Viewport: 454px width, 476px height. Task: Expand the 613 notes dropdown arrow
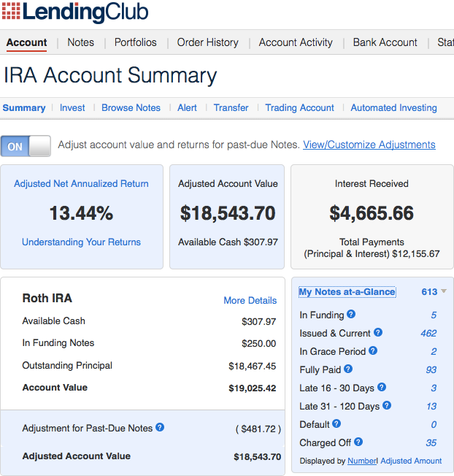(444, 291)
